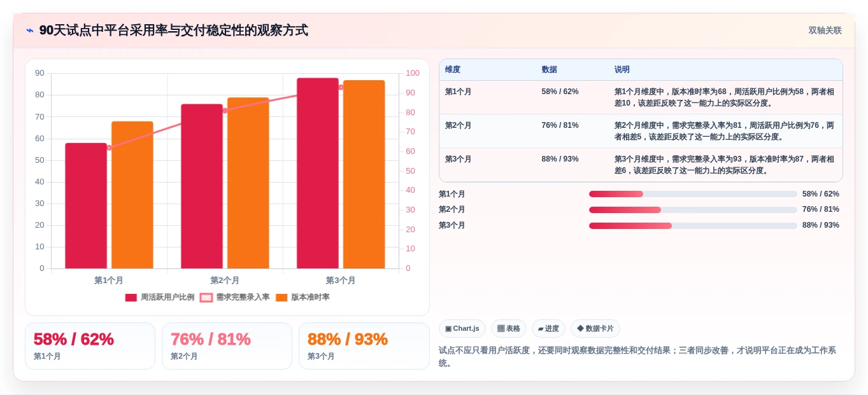Click 58% / 62% next to first progress bar
Viewport: 868px width, 395px height.
(821, 194)
